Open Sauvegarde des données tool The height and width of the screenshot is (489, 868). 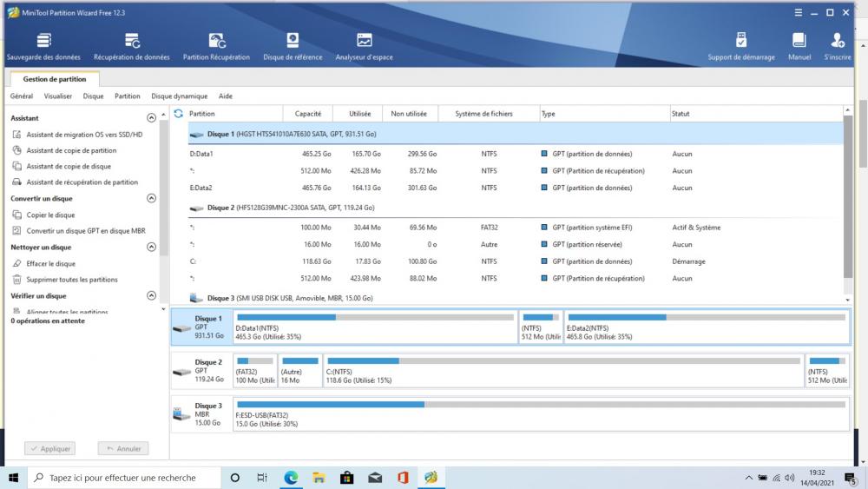43,47
